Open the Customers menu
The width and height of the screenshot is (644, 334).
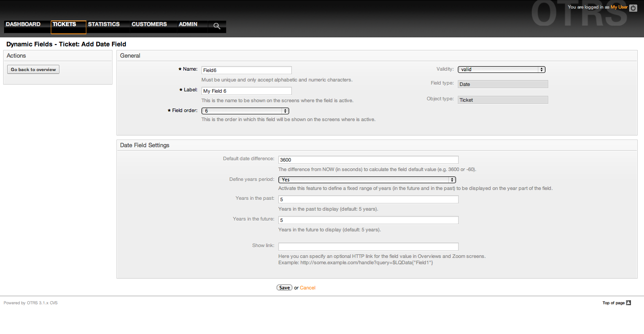149,24
